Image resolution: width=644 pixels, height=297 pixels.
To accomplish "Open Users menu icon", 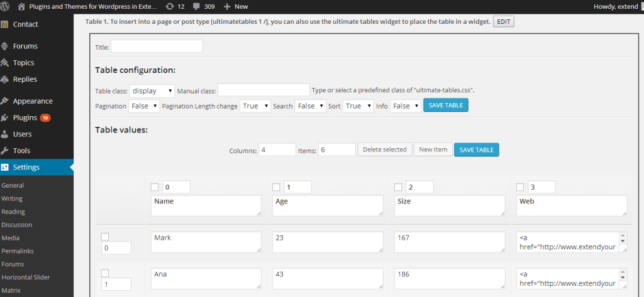I will click(x=5, y=134).
